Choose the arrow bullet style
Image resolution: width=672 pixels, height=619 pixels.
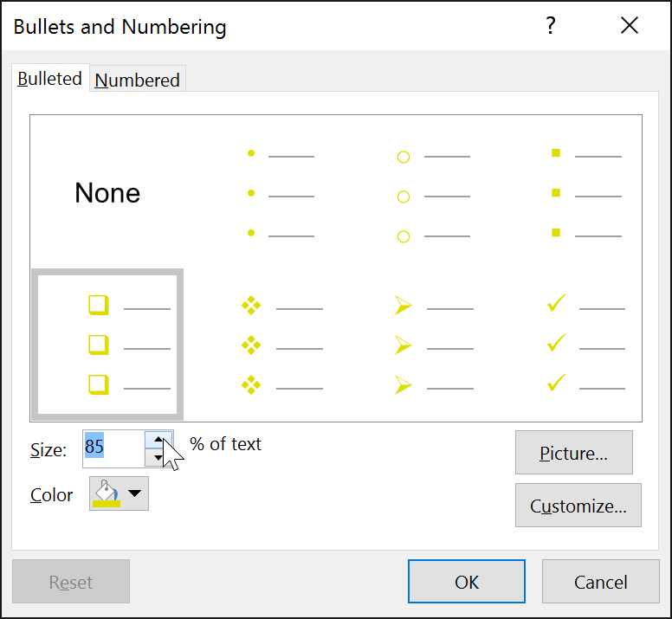434,345
